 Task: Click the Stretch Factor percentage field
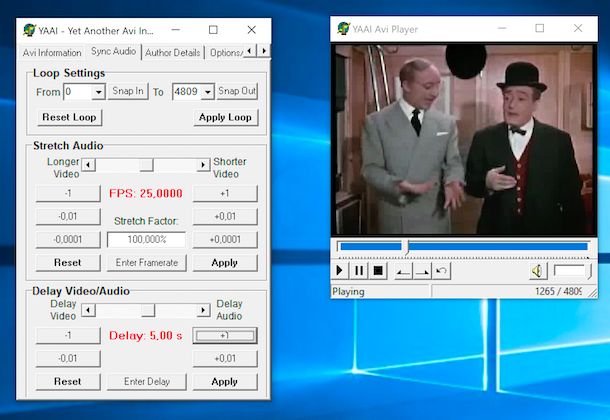coord(147,240)
